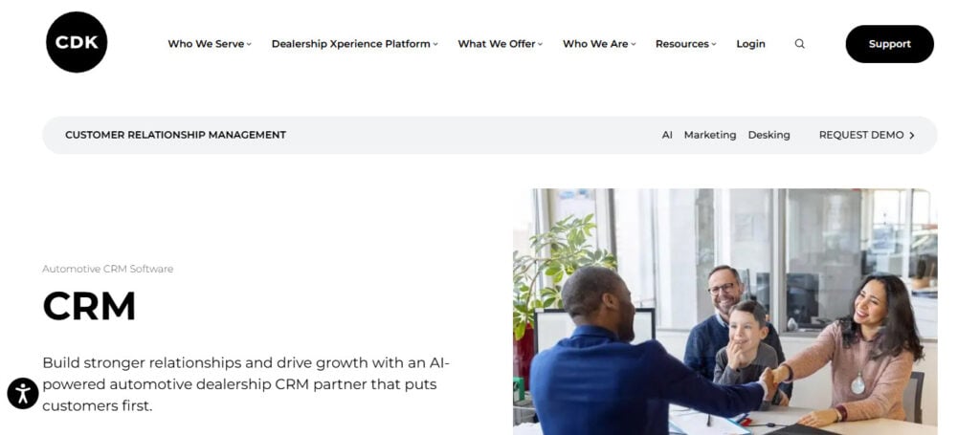
Task: Jump to the Desking section link
Action: pos(768,135)
